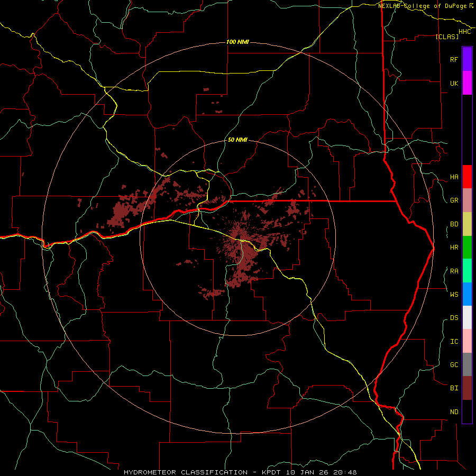Click the BI dark red legend swatch
Viewport: 476px width, 476px height.
pos(467,388)
